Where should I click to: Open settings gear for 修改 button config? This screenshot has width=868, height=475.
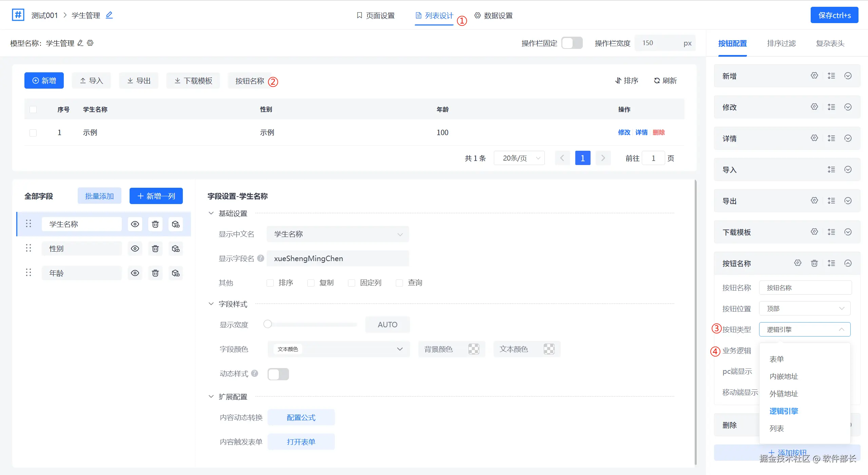pos(814,107)
